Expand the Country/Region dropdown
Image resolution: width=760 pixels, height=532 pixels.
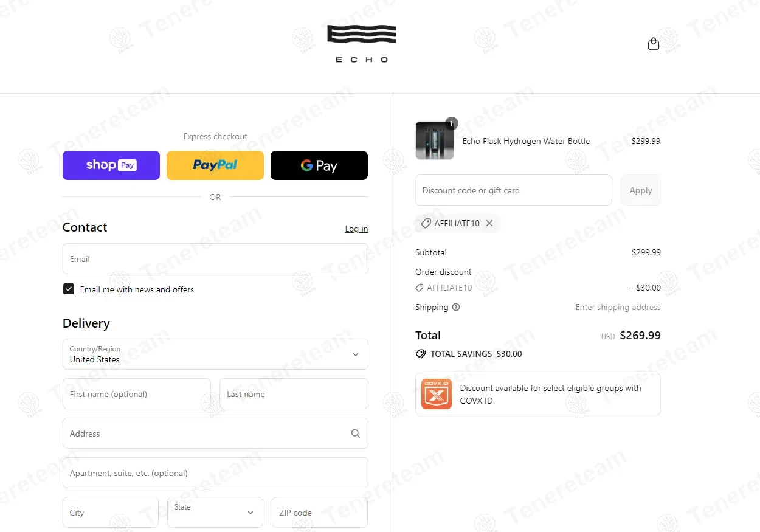coord(215,354)
